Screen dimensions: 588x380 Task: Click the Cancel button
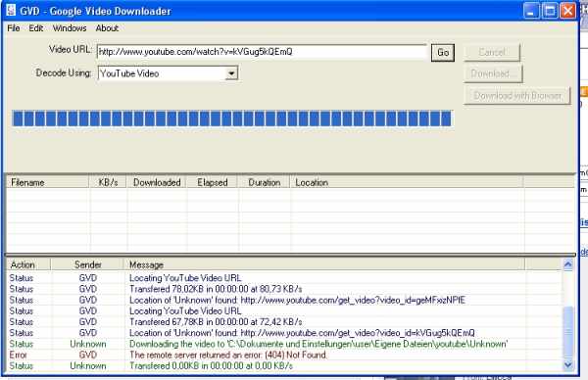(x=492, y=52)
